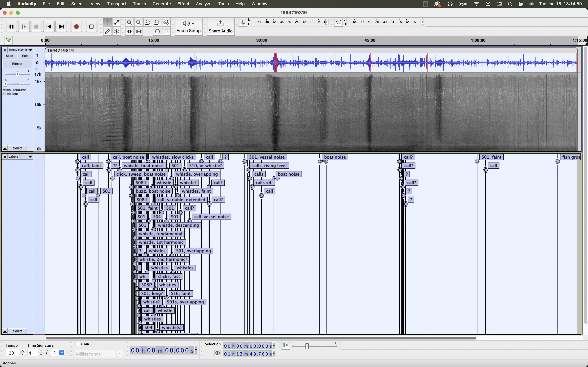Viewport: 588px width, 367px height.
Task: Select the Multi-tool asterisk icon
Action: (x=117, y=31)
